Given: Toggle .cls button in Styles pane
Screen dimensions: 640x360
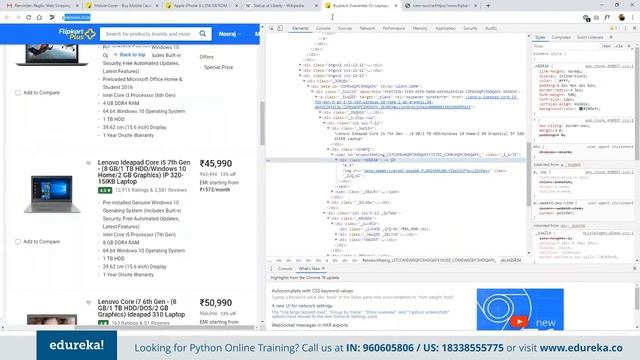Looking at the screenshot, I should 619,46.
